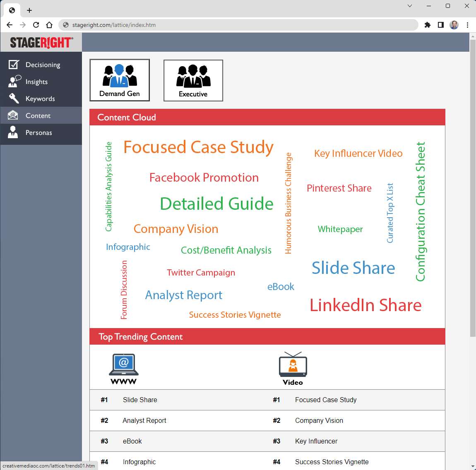Go back in browser history
The height and width of the screenshot is (470, 476).
tap(10, 25)
